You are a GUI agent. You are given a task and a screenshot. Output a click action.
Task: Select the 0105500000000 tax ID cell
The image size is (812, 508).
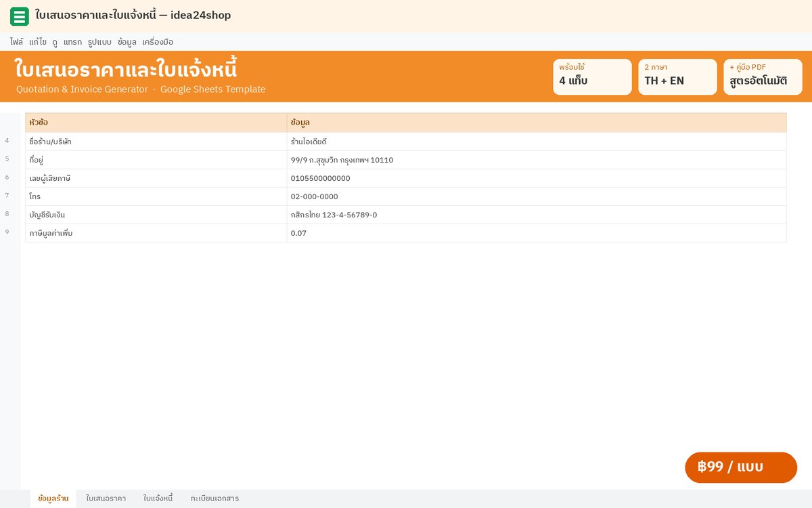[537, 178]
